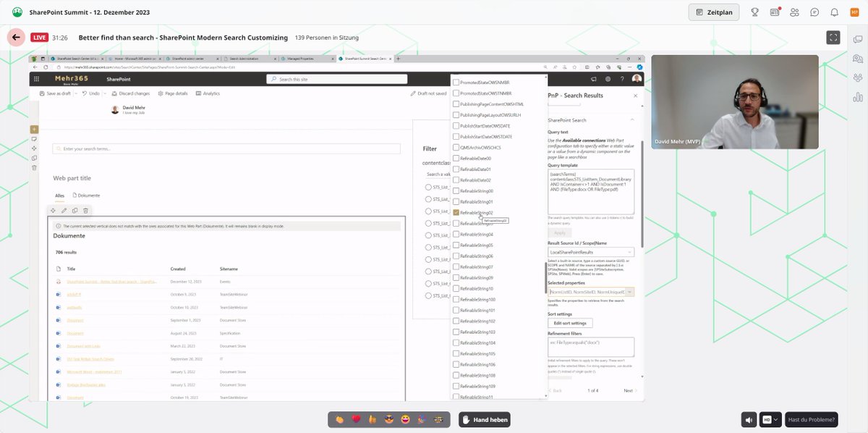This screenshot has height=433, width=868.
Task: Add a new section with plus icon
Action: point(34,129)
